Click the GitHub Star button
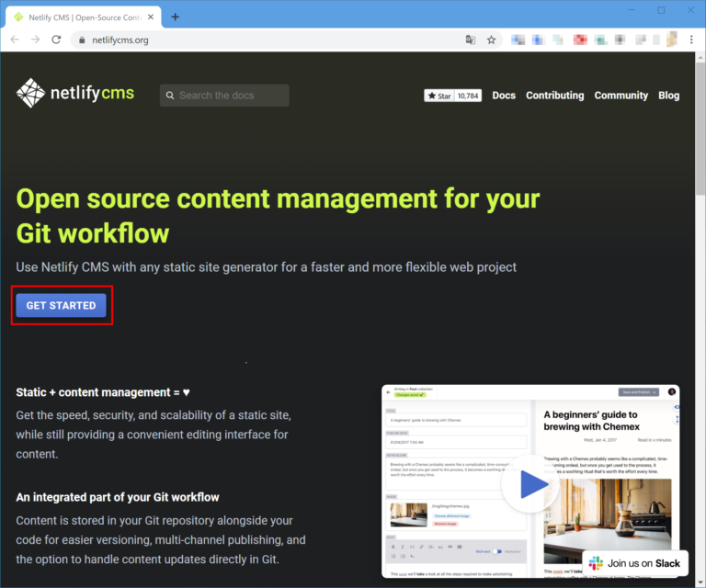 tap(438, 96)
